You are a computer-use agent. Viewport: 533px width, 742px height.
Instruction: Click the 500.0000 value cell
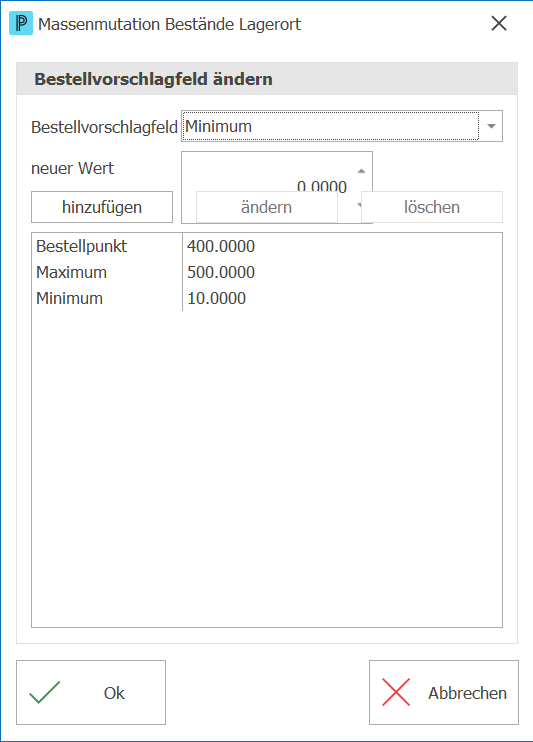coord(221,272)
